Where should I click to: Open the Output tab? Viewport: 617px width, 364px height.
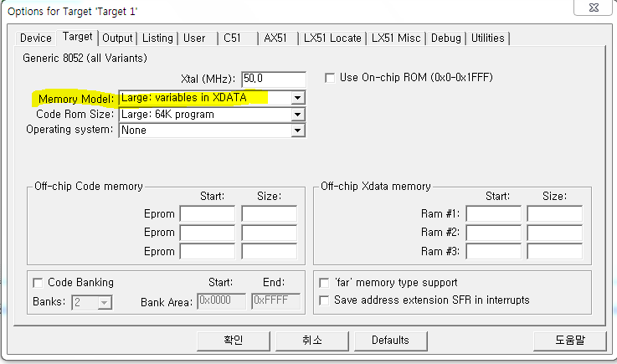pyautogui.click(x=117, y=38)
